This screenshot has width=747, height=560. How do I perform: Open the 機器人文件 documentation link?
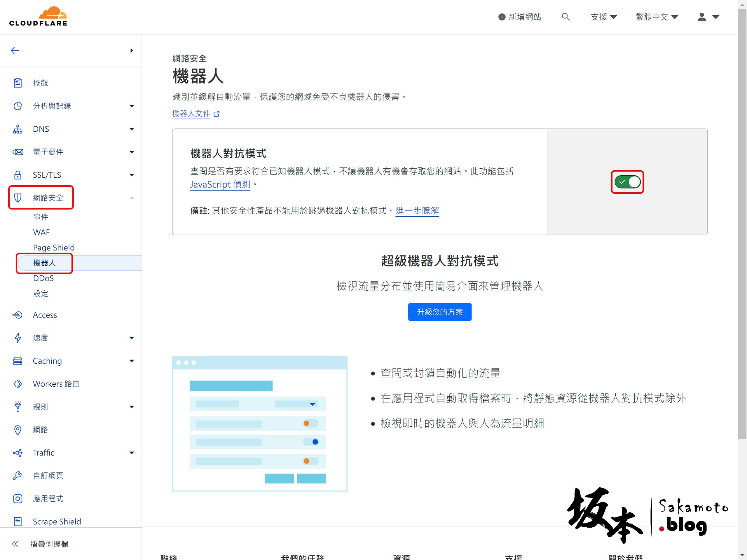pyautogui.click(x=191, y=114)
